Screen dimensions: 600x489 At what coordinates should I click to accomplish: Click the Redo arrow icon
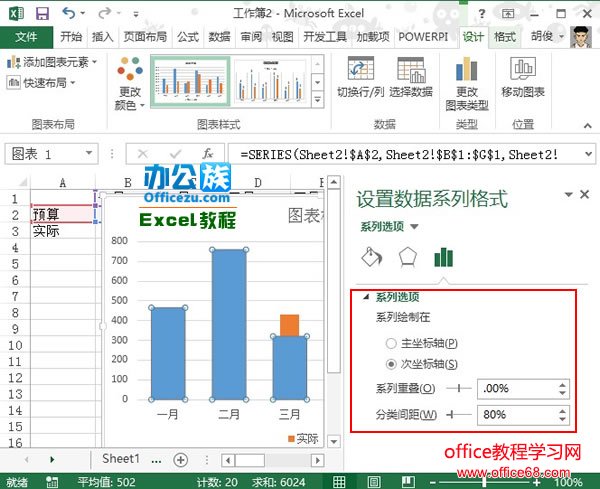[x=104, y=13]
